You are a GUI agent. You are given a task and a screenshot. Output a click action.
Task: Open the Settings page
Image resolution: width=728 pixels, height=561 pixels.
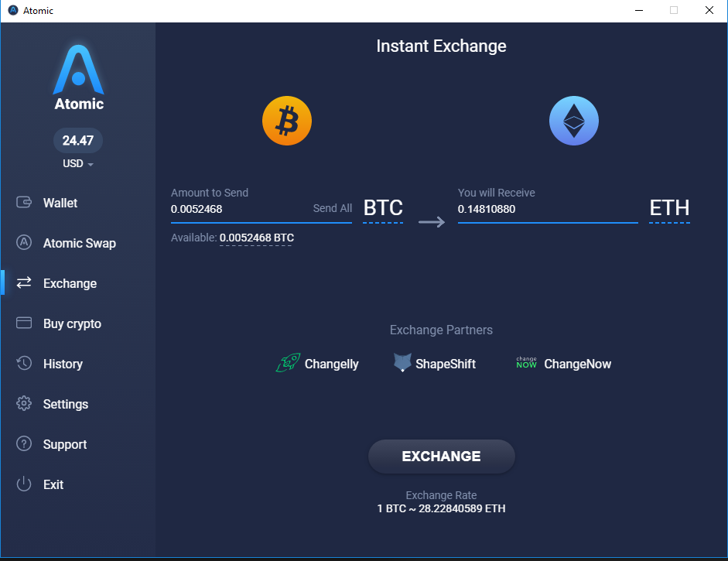(x=66, y=405)
